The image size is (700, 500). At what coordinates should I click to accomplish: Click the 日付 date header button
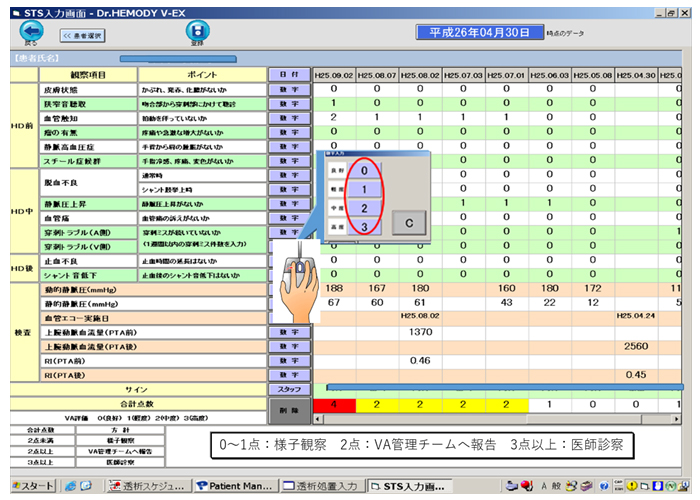(x=289, y=74)
